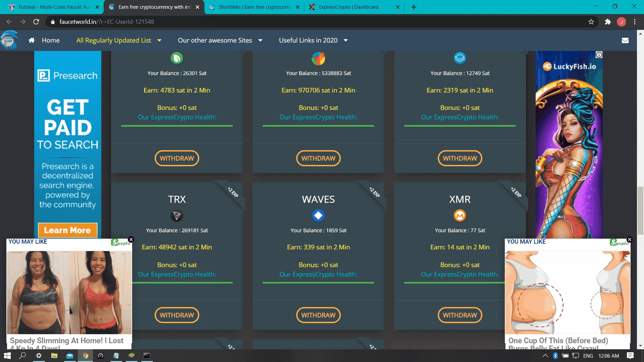Open File Explorer from taskbar
Viewport: 644px width, 362px height.
(54, 356)
